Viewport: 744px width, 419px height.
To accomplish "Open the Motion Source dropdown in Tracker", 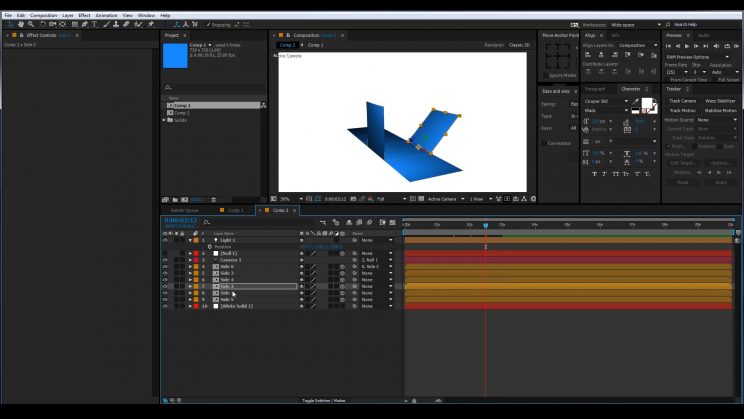I will click(716, 120).
